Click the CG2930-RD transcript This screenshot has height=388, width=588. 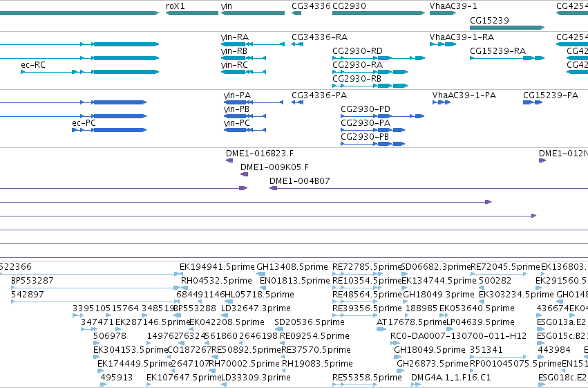tap(379, 58)
